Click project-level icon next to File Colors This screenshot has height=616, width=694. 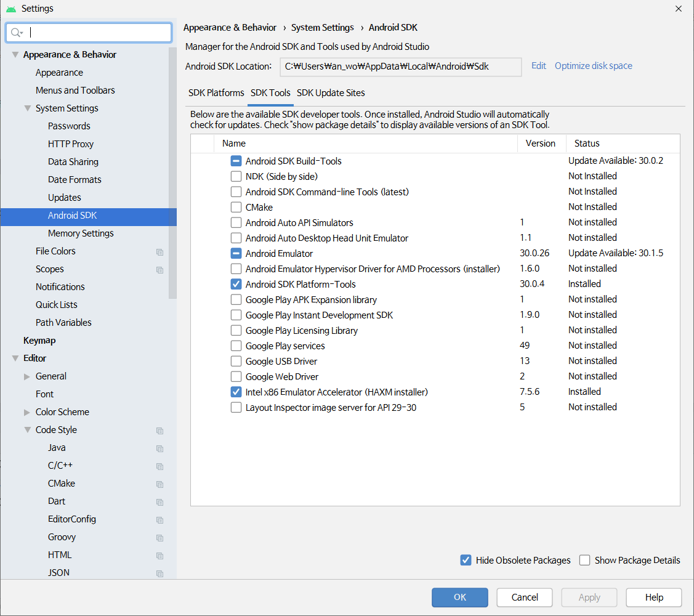pos(159,252)
